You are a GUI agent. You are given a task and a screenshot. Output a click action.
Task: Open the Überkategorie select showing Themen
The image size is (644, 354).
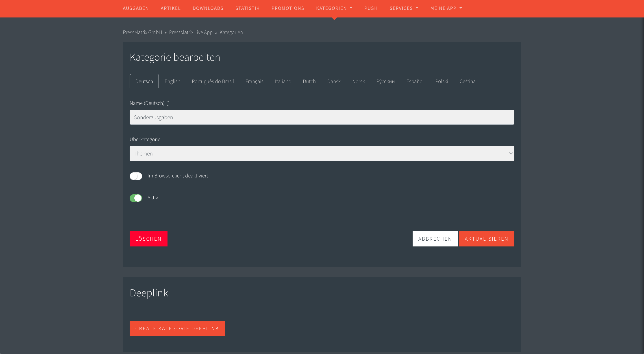(322, 153)
